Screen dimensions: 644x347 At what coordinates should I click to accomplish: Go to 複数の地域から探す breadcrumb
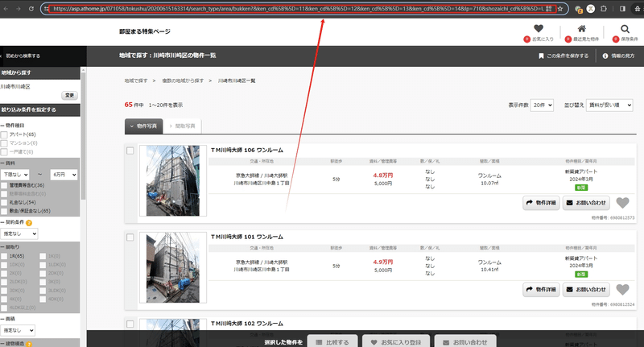[x=183, y=81]
